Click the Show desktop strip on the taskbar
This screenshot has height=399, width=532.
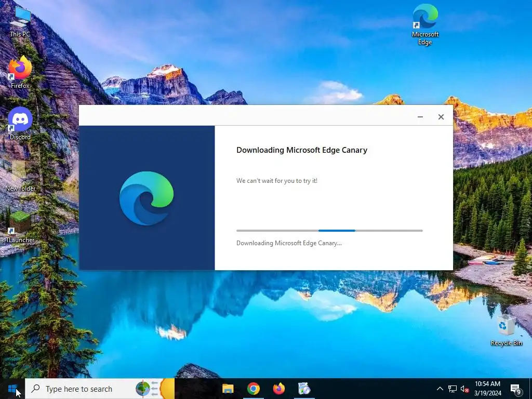click(x=530, y=389)
